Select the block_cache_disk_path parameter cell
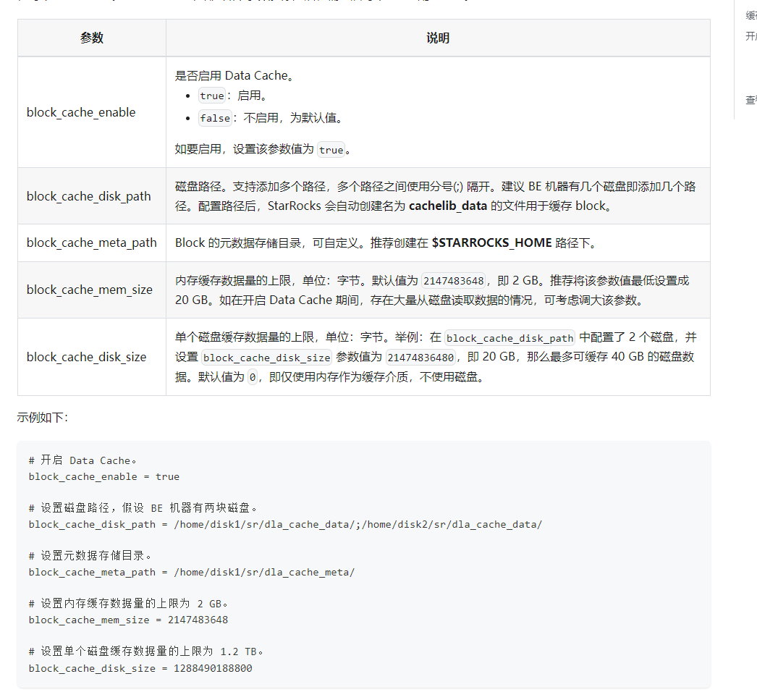This screenshot has height=700, width=757. point(92,196)
